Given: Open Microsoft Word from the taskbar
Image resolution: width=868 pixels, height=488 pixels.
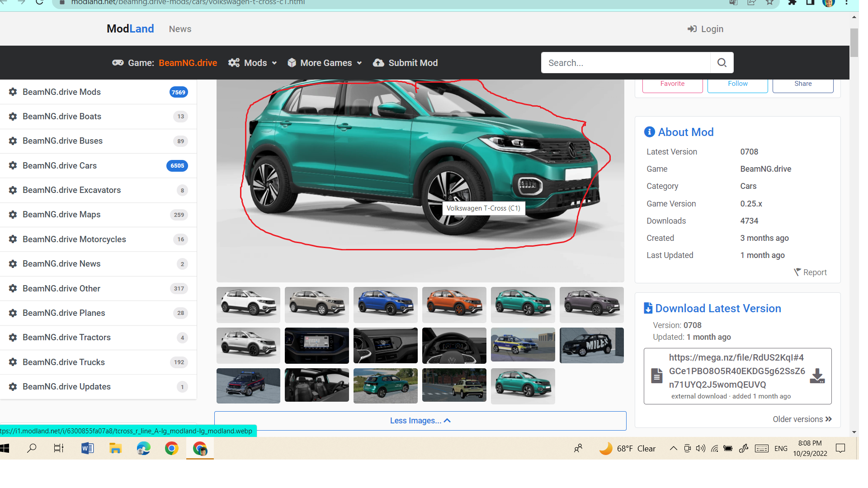Looking at the screenshot, I should pyautogui.click(x=87, y=448).
